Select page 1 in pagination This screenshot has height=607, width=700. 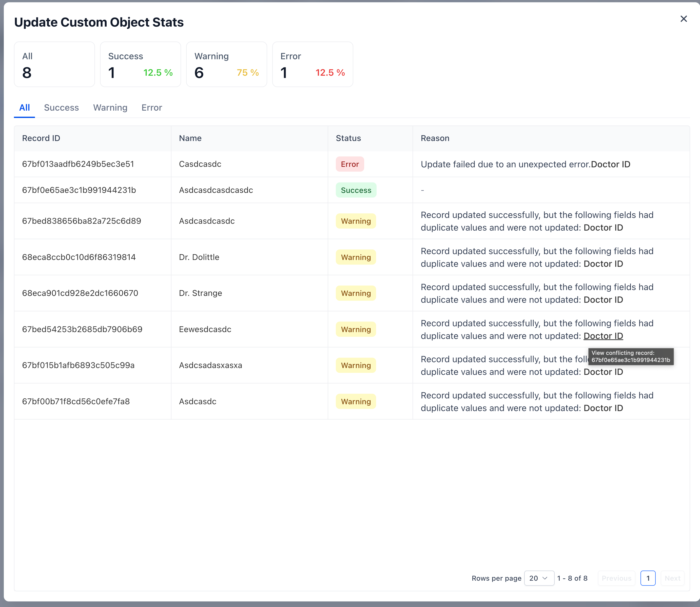(x=648, y=578)
